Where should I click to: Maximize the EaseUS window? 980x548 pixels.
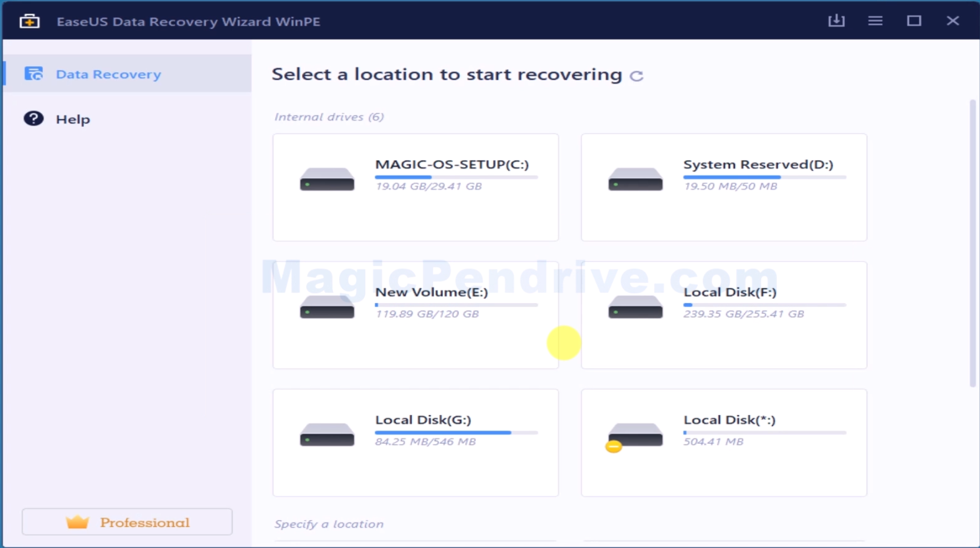pyautogui.click(x=914, y=21)
